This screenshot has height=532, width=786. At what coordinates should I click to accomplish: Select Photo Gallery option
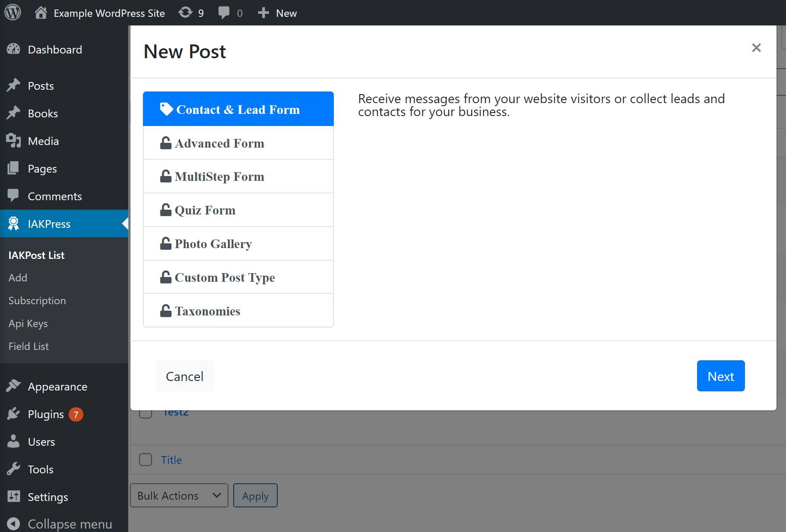[x=238, y=243]
